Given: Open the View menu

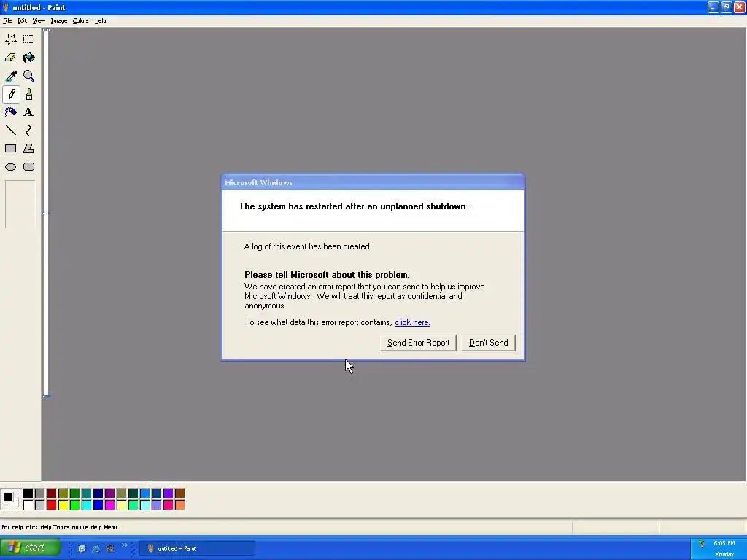Looking at the screenshot, I should coord(39,21).
